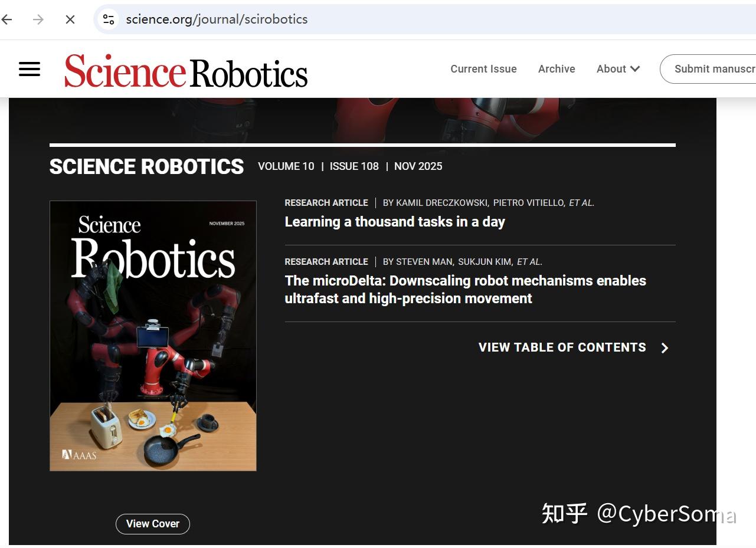756x548 pixels.
Task: Open the Archive menu item
Action: tap(556, 69)
